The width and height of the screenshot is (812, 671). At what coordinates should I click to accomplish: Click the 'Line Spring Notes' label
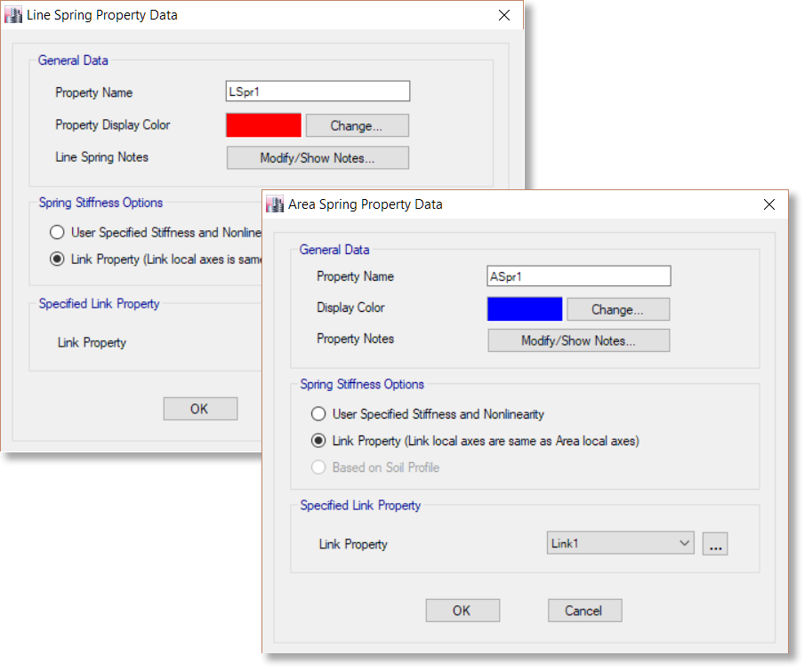(102, 157)
